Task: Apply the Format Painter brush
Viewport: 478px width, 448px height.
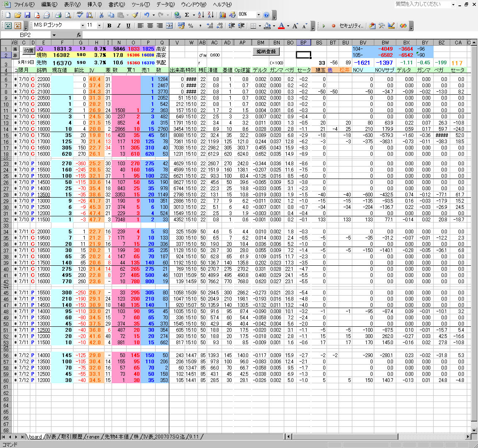Action: click(135, 15)
